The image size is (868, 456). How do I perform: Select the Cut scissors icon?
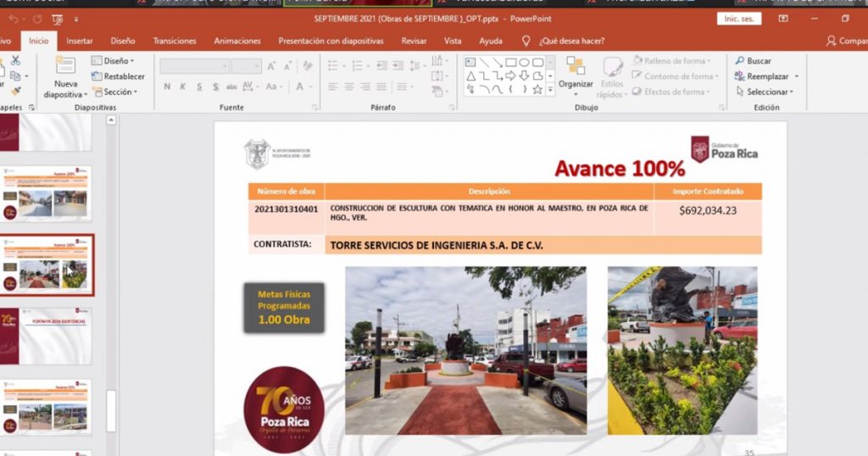(x=15, y=60)
